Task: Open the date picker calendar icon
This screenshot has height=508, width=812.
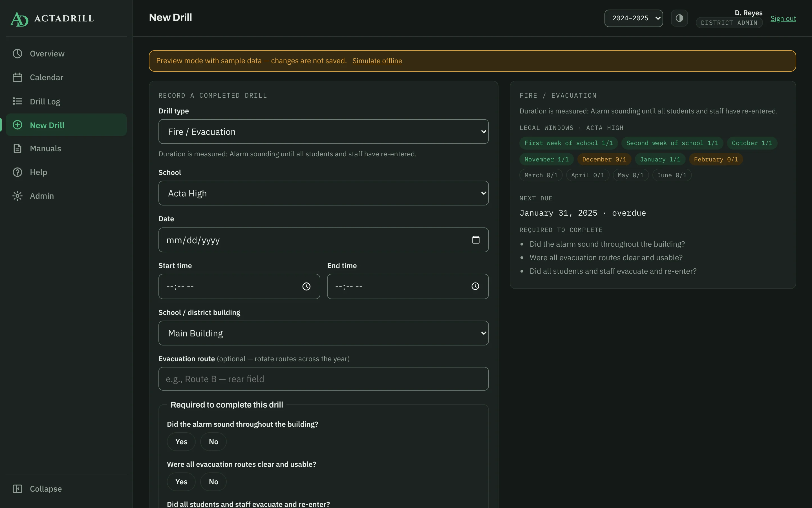Action: coord(476,240)
